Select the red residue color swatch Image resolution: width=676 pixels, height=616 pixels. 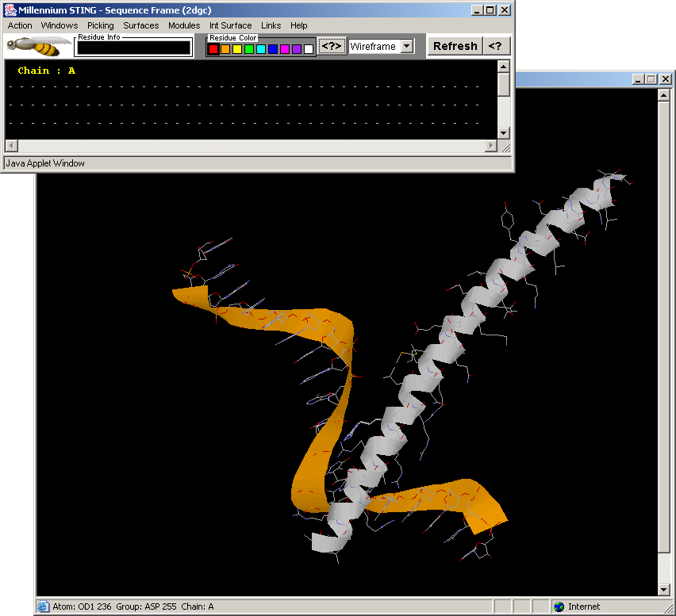pyautogui.click(x=213, y=49)
